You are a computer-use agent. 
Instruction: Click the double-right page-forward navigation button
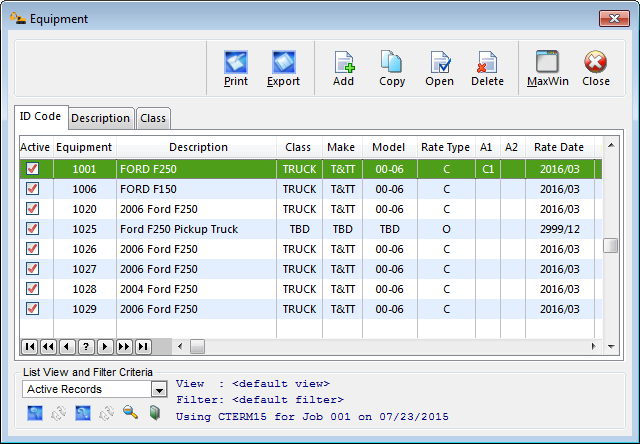click(x=124, y=347)
